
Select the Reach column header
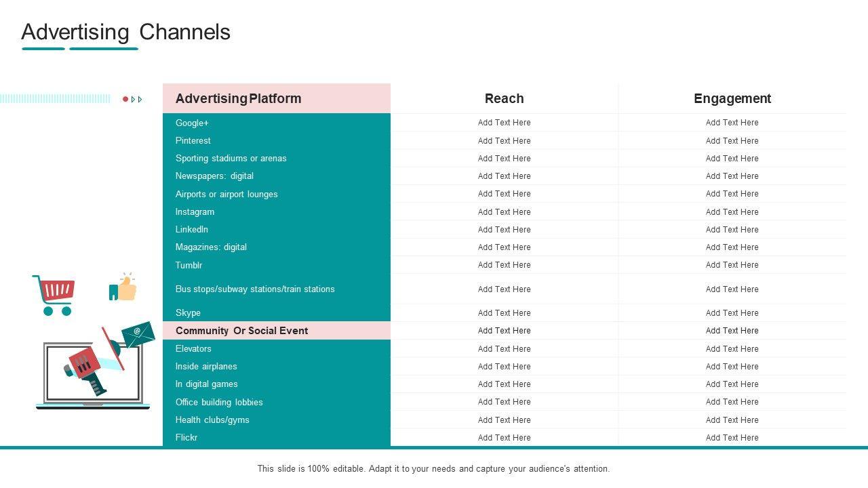pos(504,98)
